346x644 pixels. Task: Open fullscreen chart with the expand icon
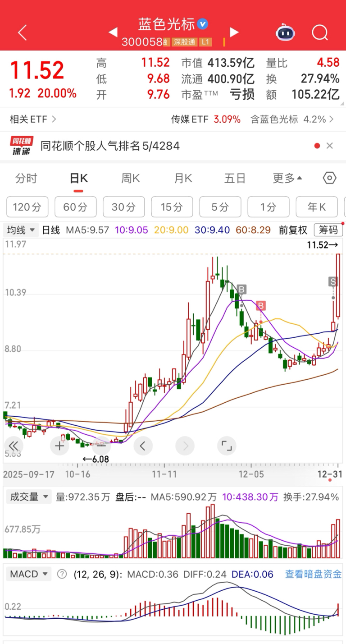227,446
